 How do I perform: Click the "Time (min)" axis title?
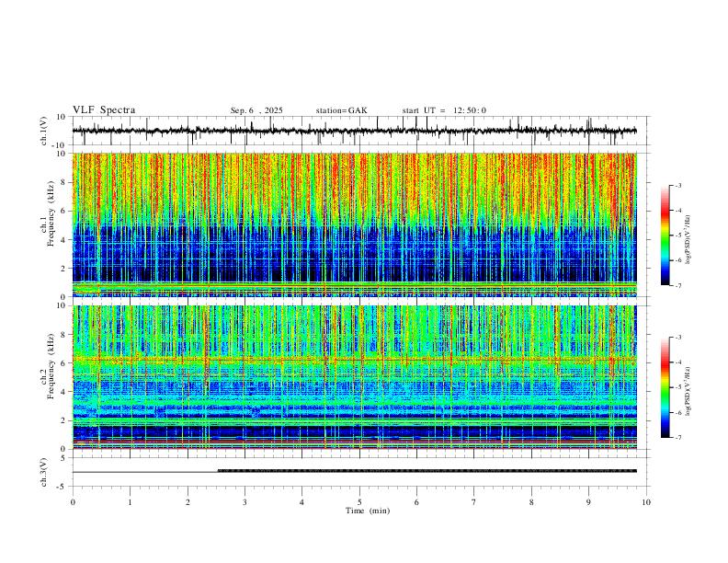pyautogui.click(x=368, y=511)
